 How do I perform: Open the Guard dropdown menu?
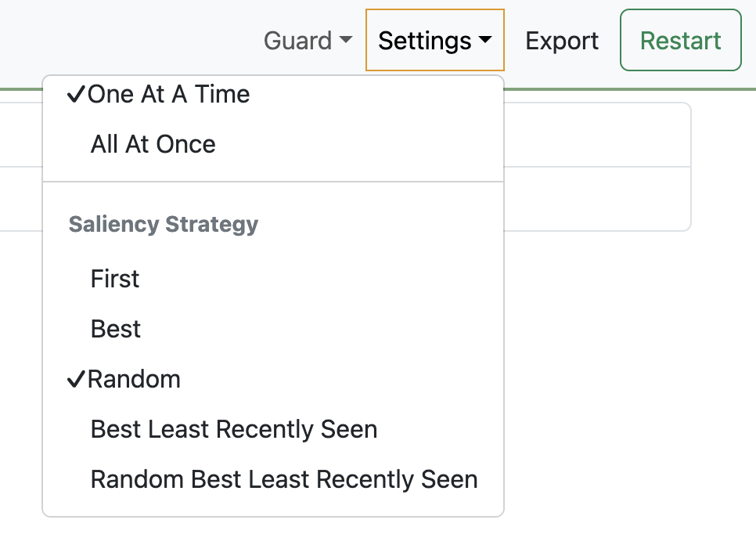coord(308,41)
